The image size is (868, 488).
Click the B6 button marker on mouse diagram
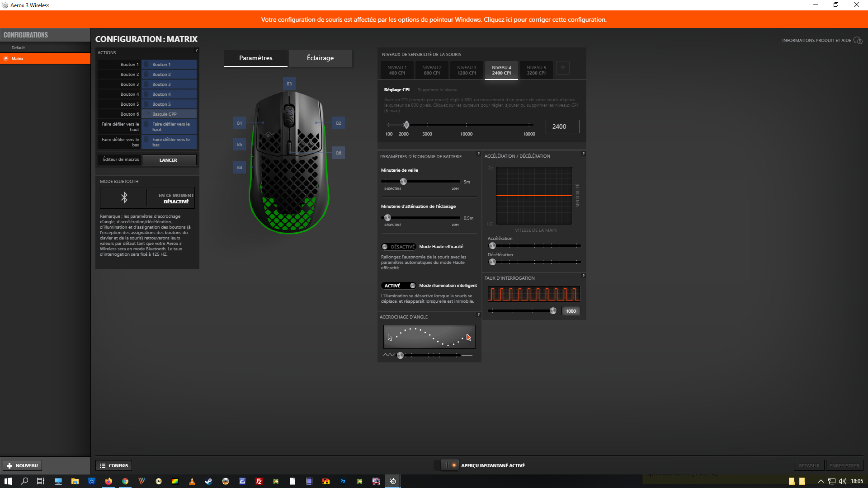click(x=339, y=153)
